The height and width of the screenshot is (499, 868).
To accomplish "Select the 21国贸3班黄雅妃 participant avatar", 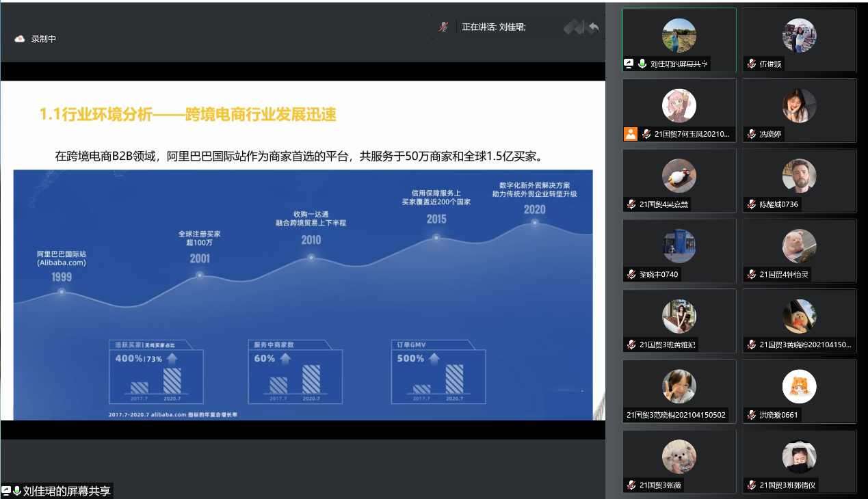I will (679, 316).
